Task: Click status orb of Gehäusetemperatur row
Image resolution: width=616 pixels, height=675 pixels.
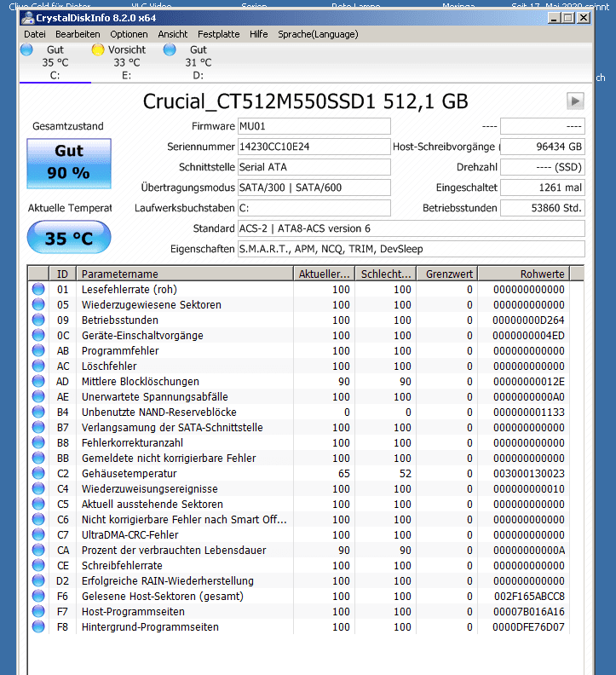Action: pyautogui.click(x=38, y=473)
